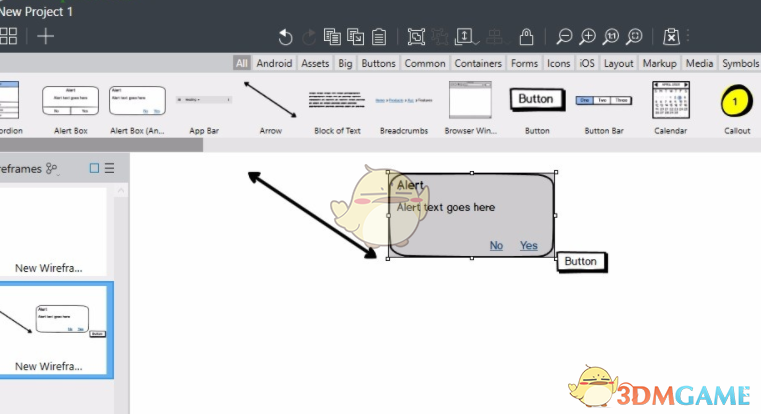The height and width of the screenshot is (414, 761).
Task: Click the No link in canvas alert
Action: point(496,245)
